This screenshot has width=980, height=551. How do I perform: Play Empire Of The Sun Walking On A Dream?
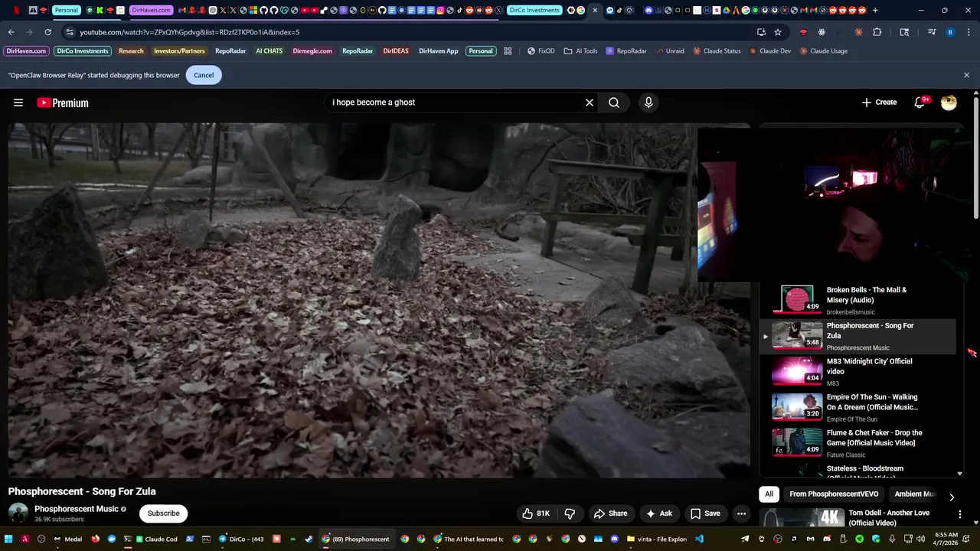pyautogui.click(x=859, y=407)
